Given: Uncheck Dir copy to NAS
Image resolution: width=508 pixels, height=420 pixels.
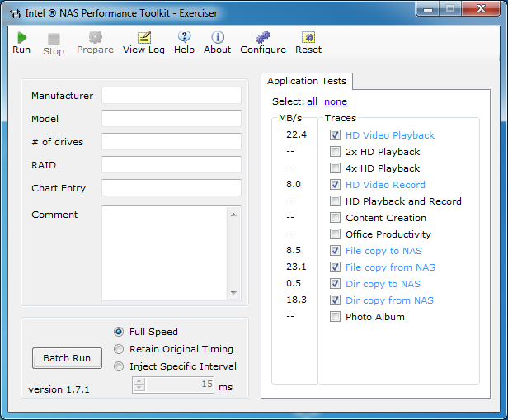Looking at the screenshot, I should 335,284.
